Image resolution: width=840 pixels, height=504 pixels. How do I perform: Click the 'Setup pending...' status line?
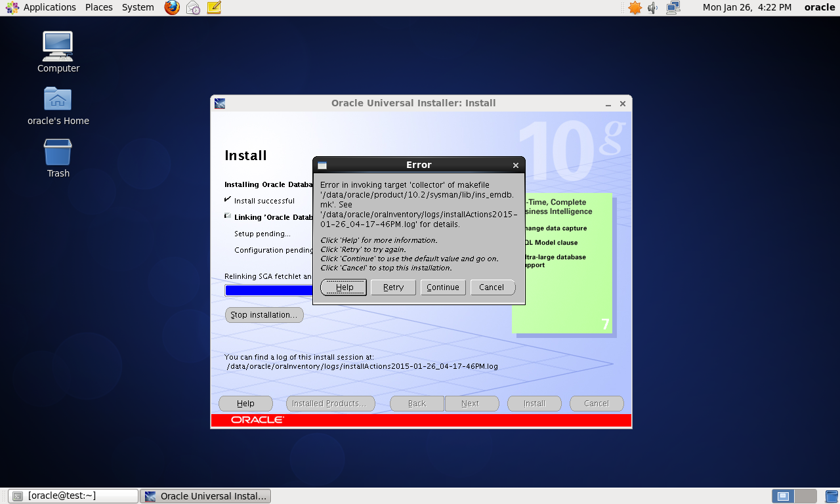coord(262,234)
